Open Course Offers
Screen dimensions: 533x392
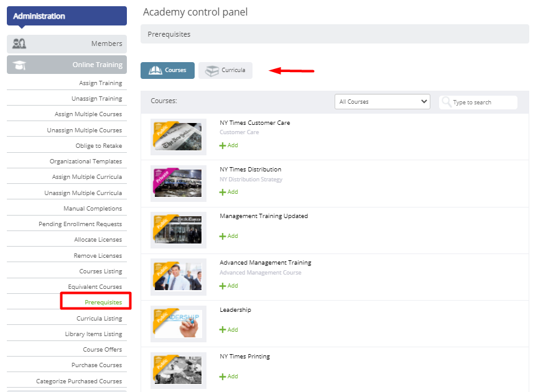(x=103, y=350)
